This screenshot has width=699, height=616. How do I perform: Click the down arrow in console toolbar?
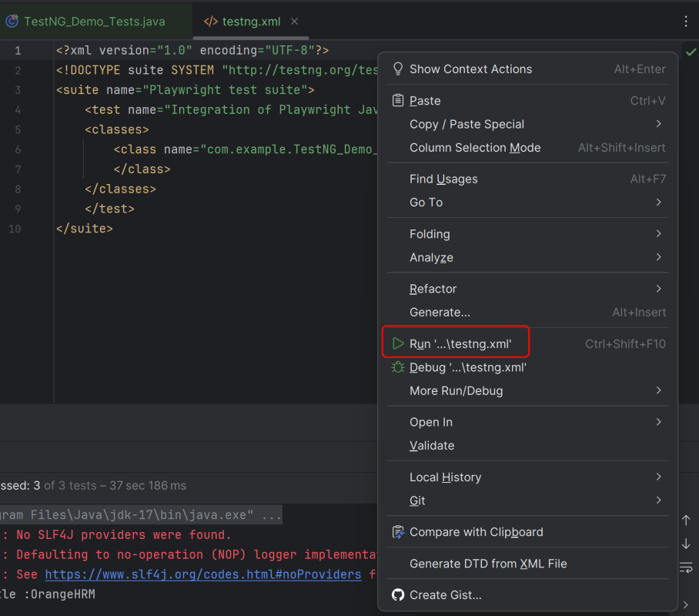(686, 544)
